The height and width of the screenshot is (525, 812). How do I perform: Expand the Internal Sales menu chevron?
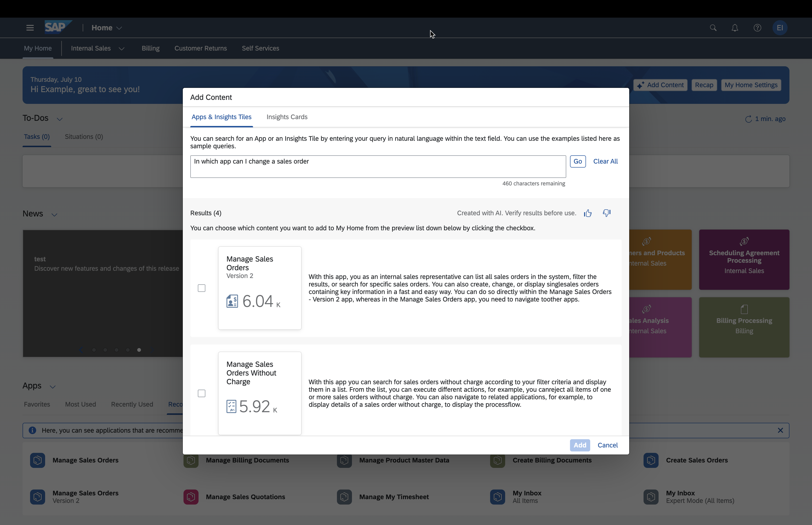click(122, 49)
